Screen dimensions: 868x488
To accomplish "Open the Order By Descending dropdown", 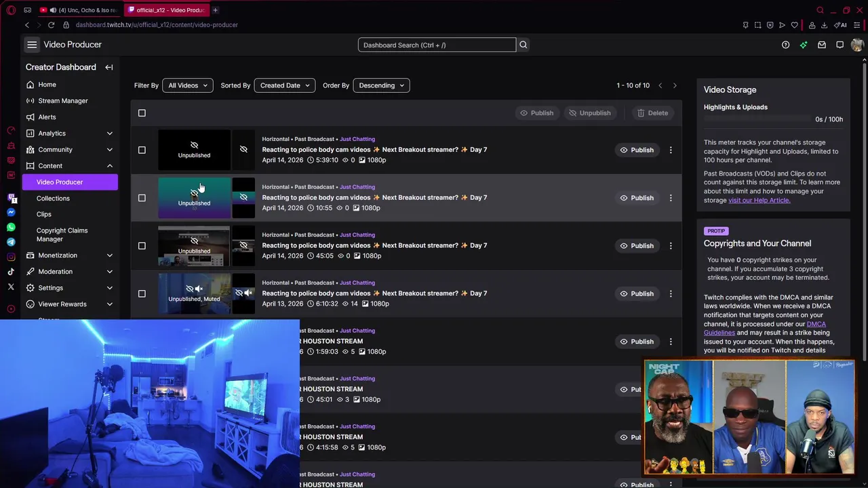I will (x=381, y=85).
